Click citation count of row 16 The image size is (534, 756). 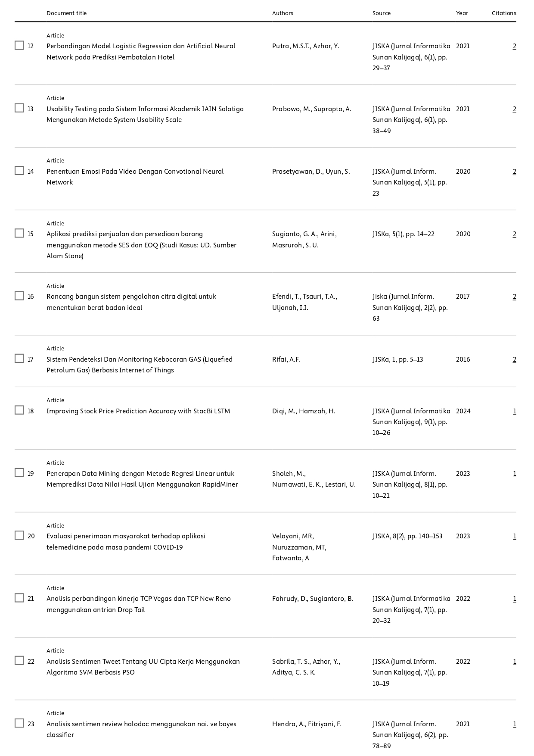[x=514, y=297]
